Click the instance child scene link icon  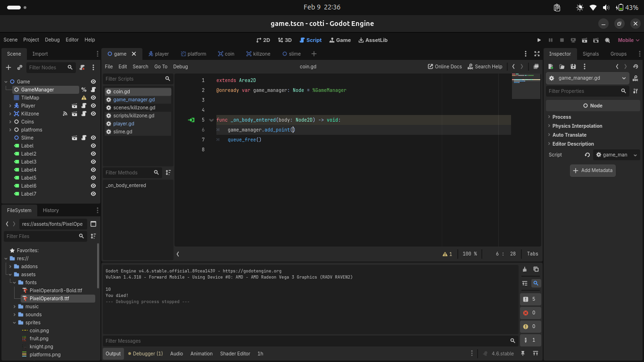[x=20, y=67]
